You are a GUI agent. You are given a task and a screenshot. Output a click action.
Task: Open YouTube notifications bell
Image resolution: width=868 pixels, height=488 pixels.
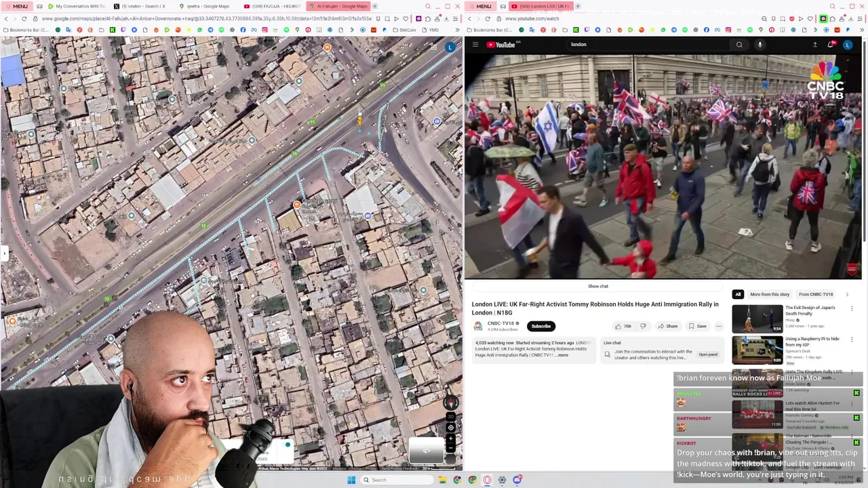click(x=831, y=45)
